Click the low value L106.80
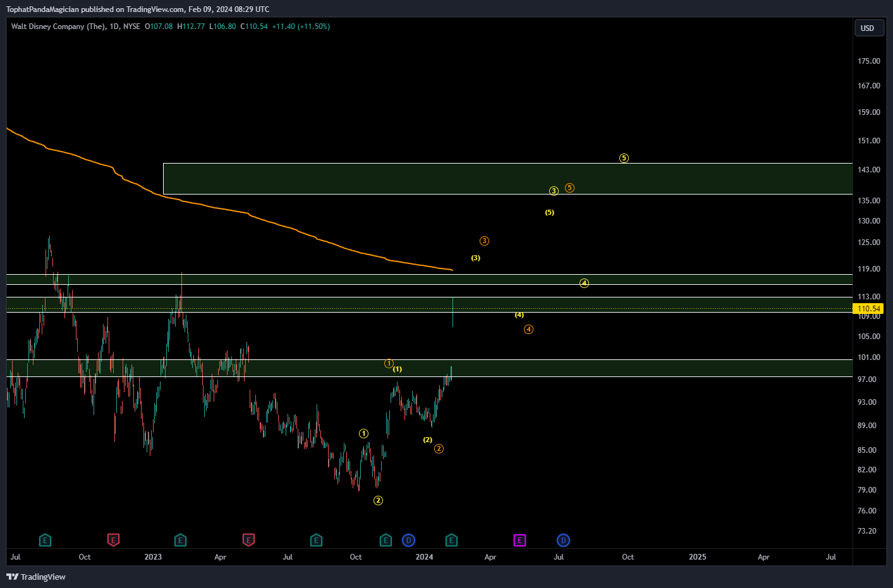The height and width of the screenshot is (588, 893). tap(222, 27)
